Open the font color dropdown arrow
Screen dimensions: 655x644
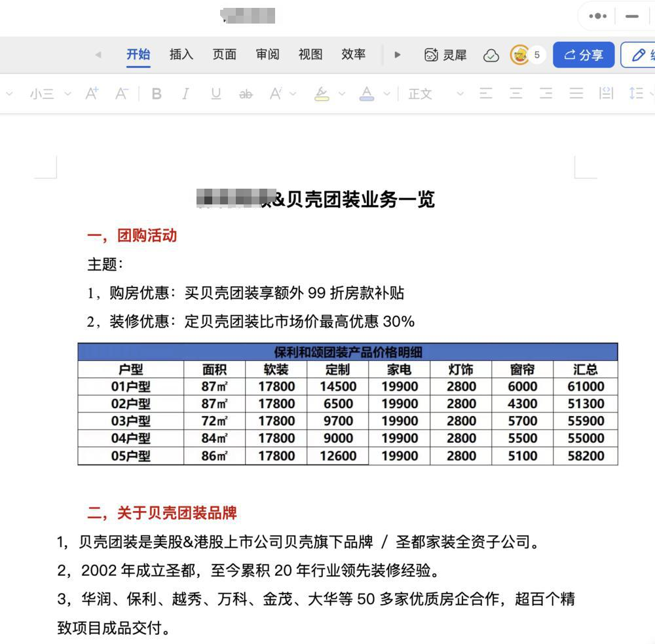pyautogui.click(x=387, y=94)
